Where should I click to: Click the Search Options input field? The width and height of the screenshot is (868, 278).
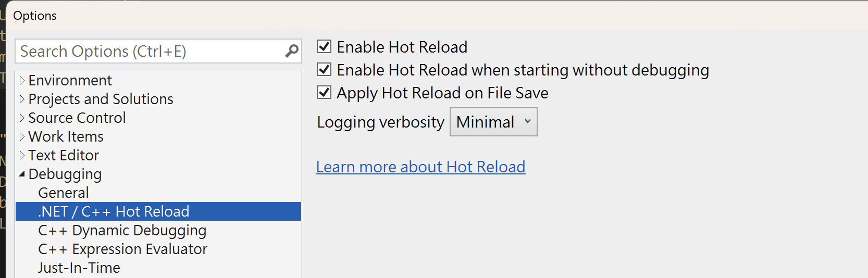pyautogui.click(x=148, y=51)
